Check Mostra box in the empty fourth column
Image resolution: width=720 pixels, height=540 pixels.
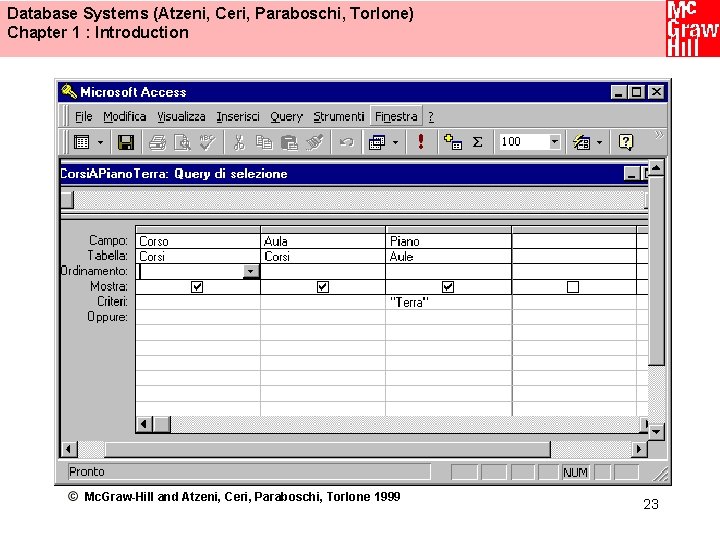point(573,287)
